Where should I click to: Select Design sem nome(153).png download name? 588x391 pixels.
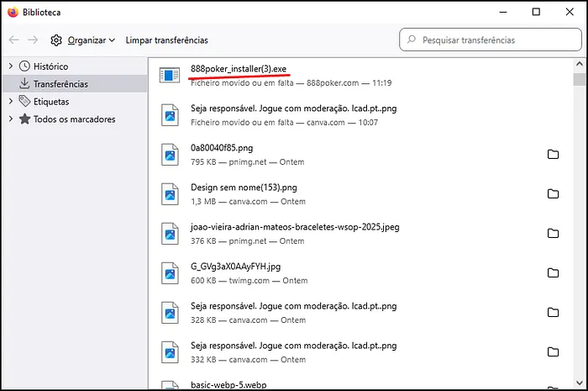click(244, 188)
